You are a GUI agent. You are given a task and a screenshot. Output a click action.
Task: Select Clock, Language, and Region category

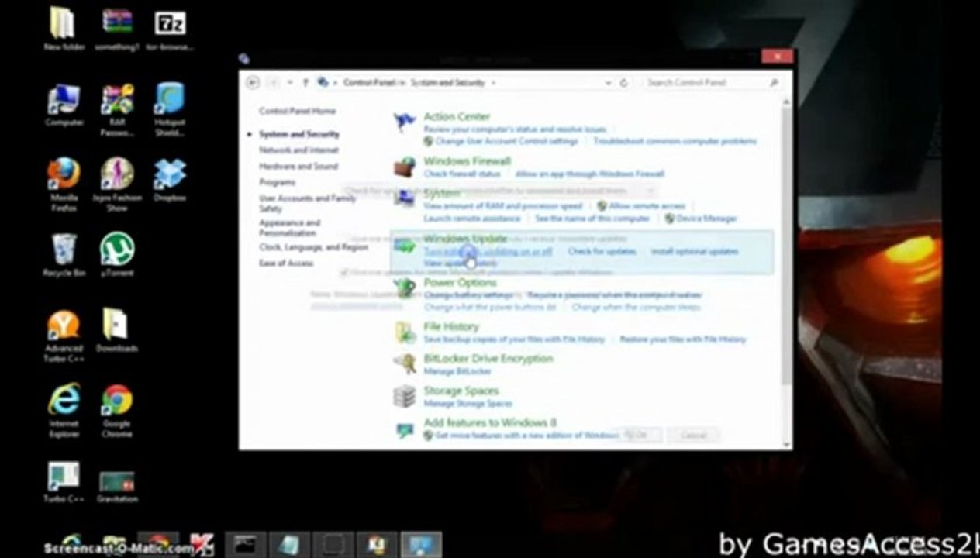[313, 247]
